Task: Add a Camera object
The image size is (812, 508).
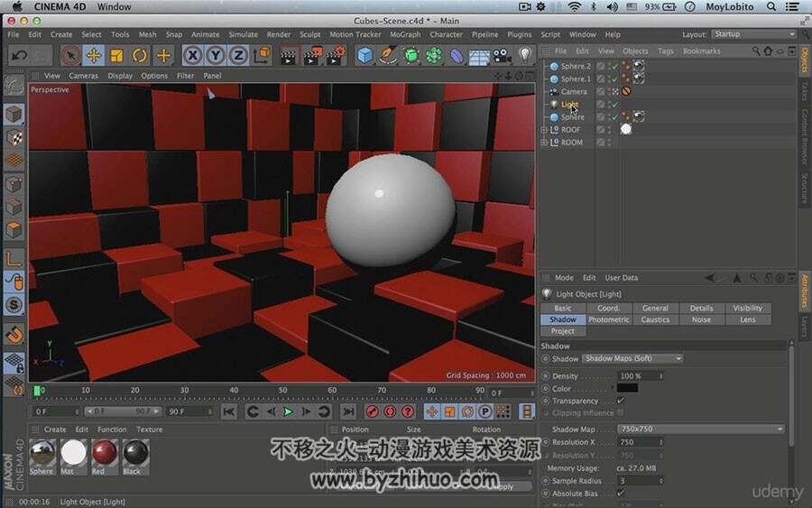Action: pyautogui.click(x=502, y=55)
